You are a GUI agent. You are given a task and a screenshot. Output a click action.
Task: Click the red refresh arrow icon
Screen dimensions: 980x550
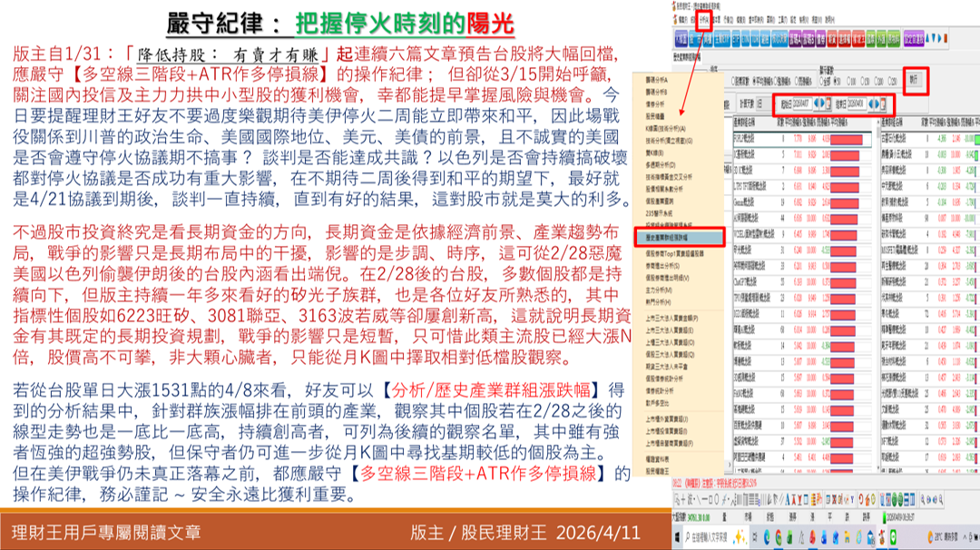point(860,500)
